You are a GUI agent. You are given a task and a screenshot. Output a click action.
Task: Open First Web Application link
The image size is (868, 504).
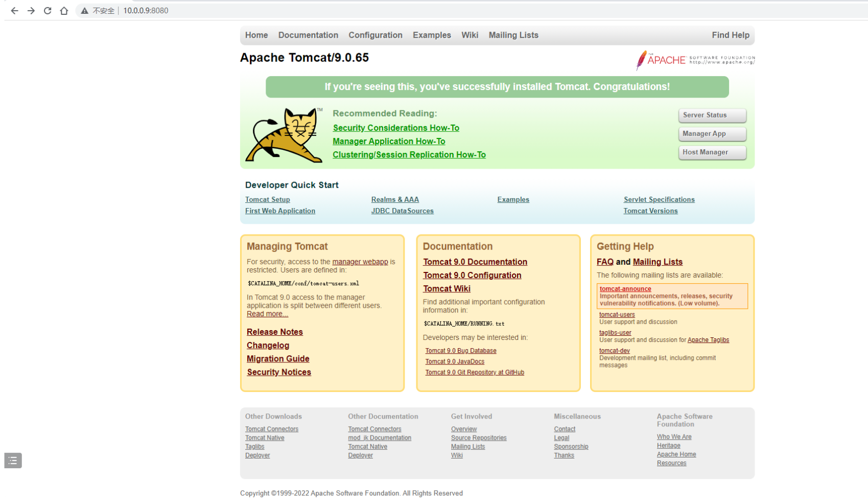pyautogui.click(x=280, y=211)
